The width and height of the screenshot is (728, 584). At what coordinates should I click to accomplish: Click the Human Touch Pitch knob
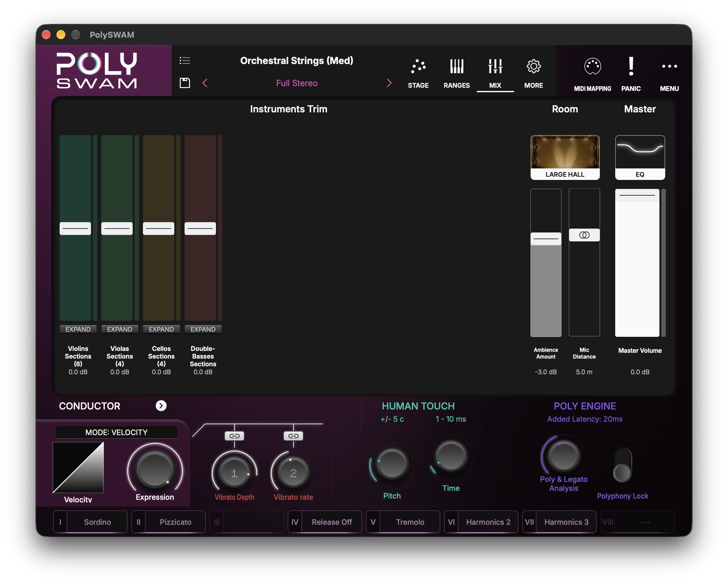(392, 464)
